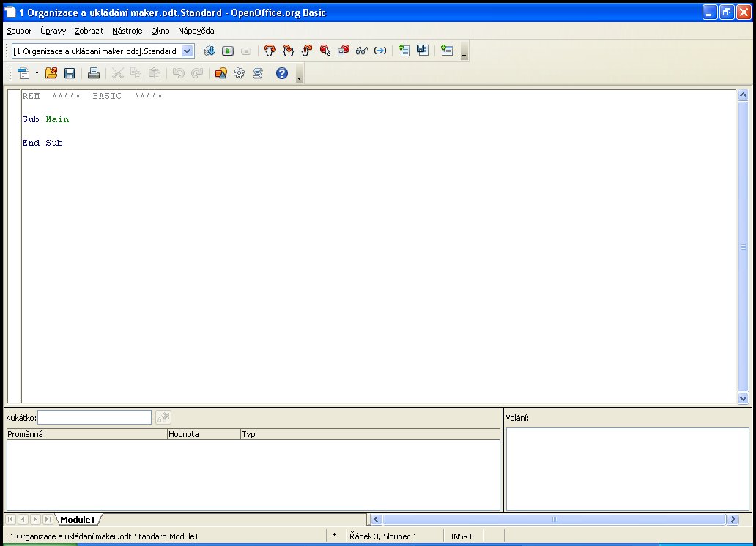Click the Insert BASIC source text icon
Viewport: 756px width, 546px height.
pos(404,51)
